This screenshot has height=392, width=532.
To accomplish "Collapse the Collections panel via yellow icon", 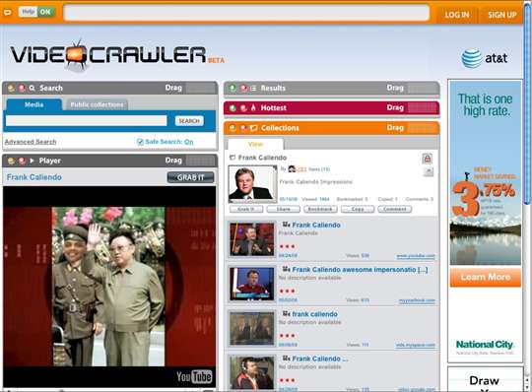I will click(233, 128).
